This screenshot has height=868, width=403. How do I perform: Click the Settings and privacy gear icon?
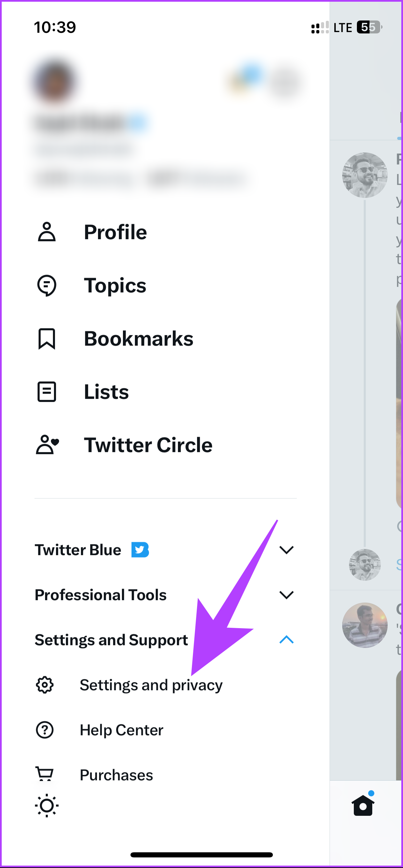[x=45, y=685]
